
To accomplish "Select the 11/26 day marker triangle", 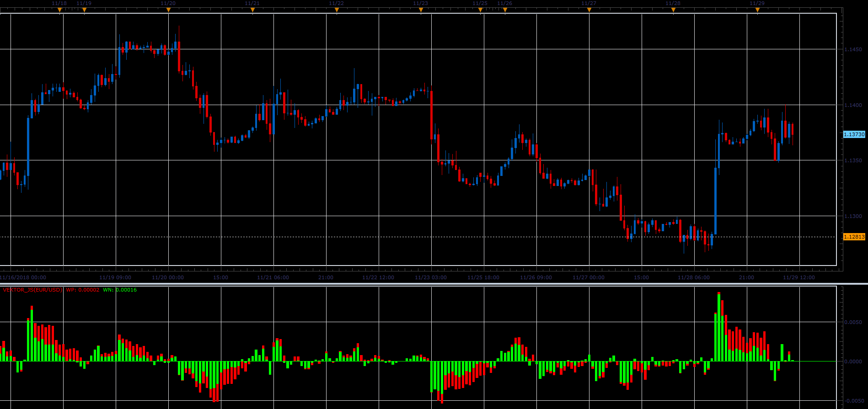I will [x=505, y=10].
